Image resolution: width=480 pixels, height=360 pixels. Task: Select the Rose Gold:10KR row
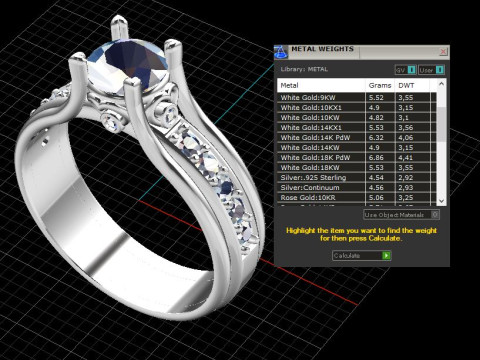pos(357,198)
